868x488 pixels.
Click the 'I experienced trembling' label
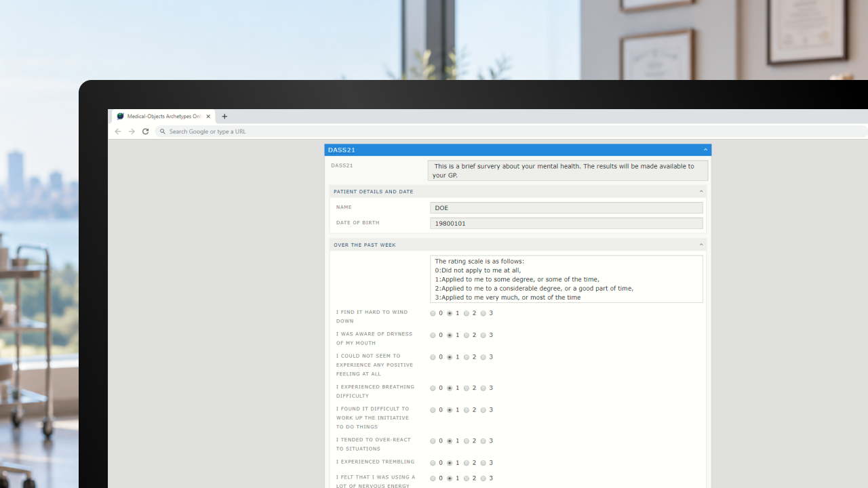(375, 462)
